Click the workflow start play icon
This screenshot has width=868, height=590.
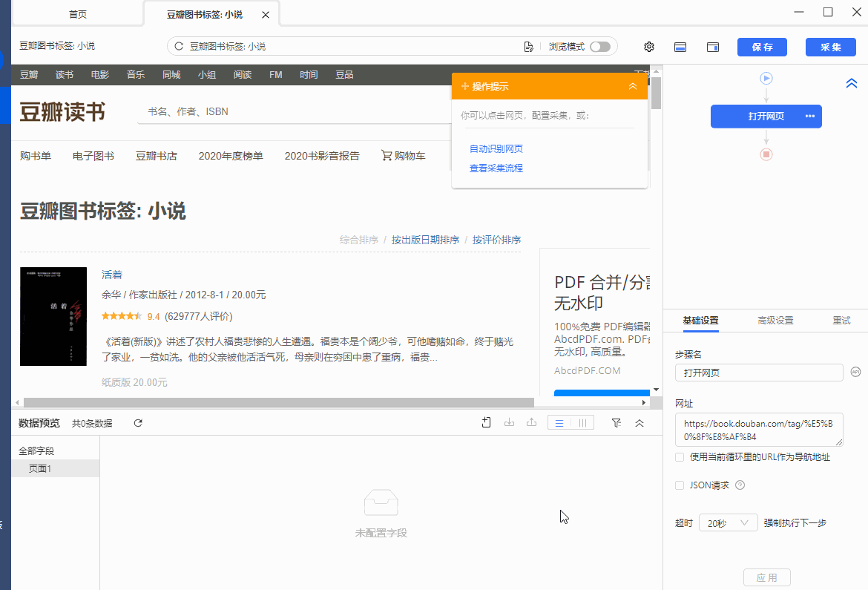(766, 78)
